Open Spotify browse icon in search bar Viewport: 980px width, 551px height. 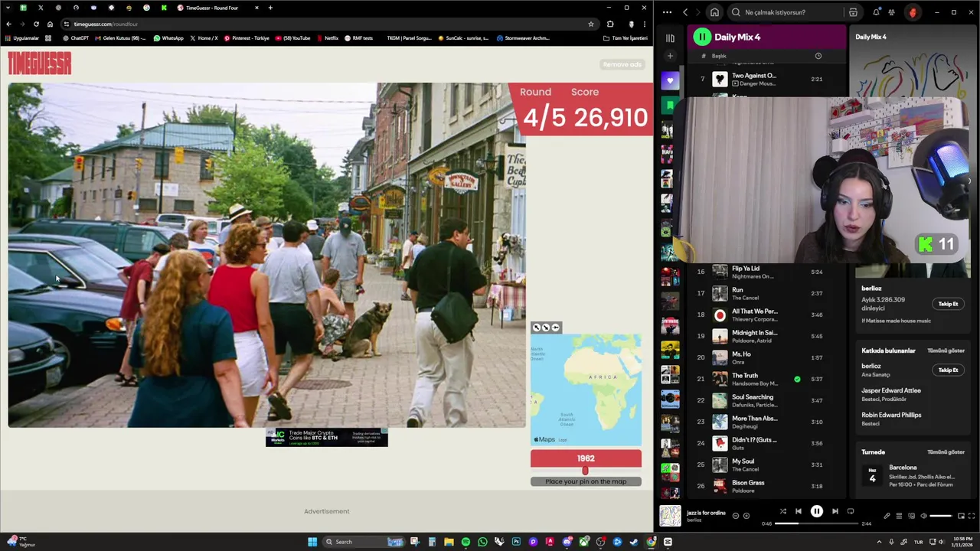(x=853, y=12)
